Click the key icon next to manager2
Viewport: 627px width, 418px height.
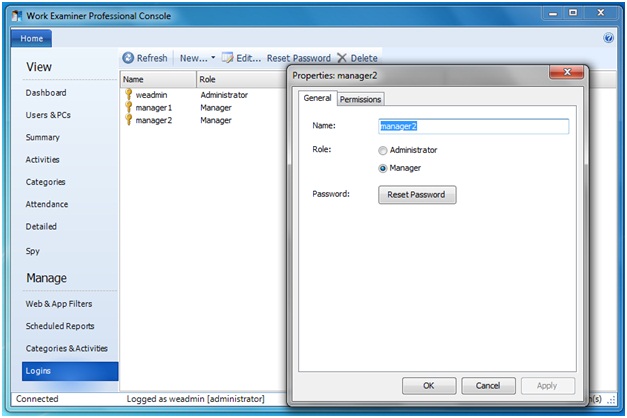(x=128, y=120)
